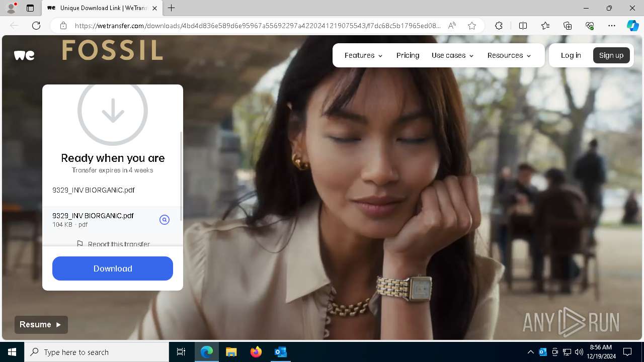The image size is (644, 362).
Task: View site information lock icon
Action: point(63,26)
